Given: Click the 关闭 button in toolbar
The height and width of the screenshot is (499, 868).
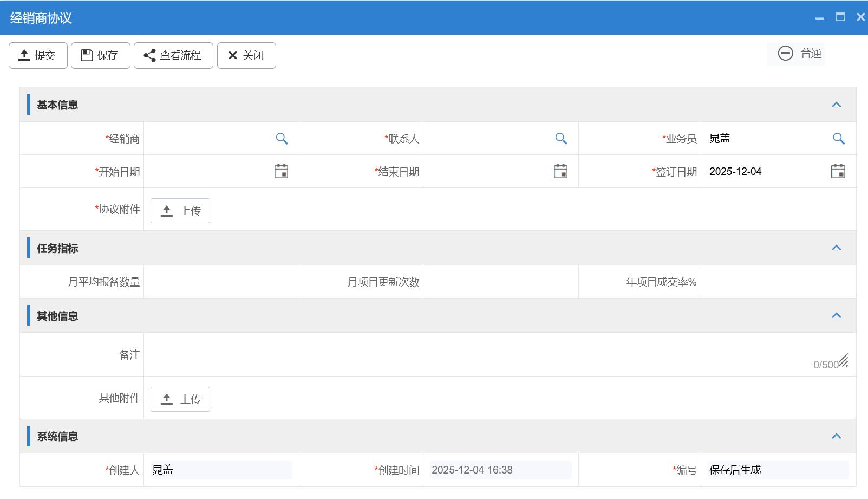Looking at the screenshot, I should 246,55.
